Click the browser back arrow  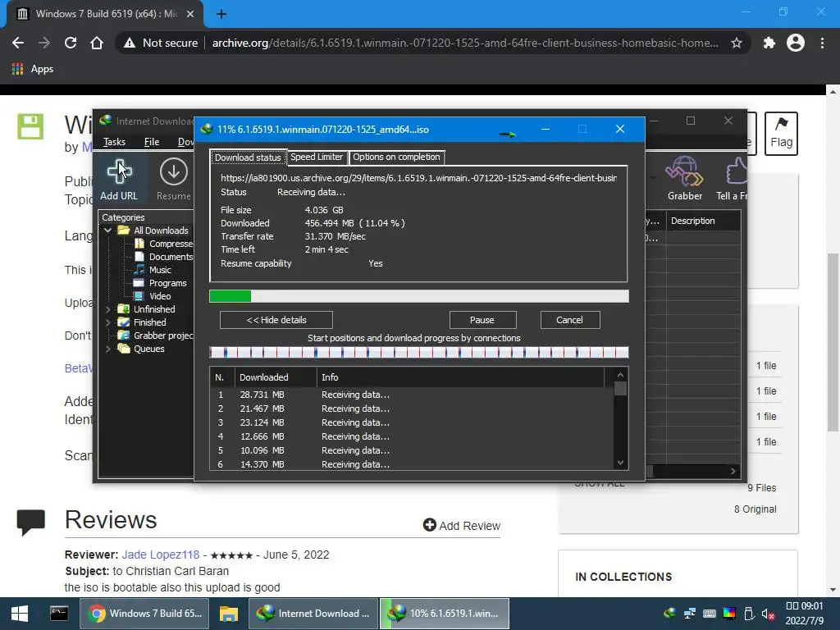18,43
